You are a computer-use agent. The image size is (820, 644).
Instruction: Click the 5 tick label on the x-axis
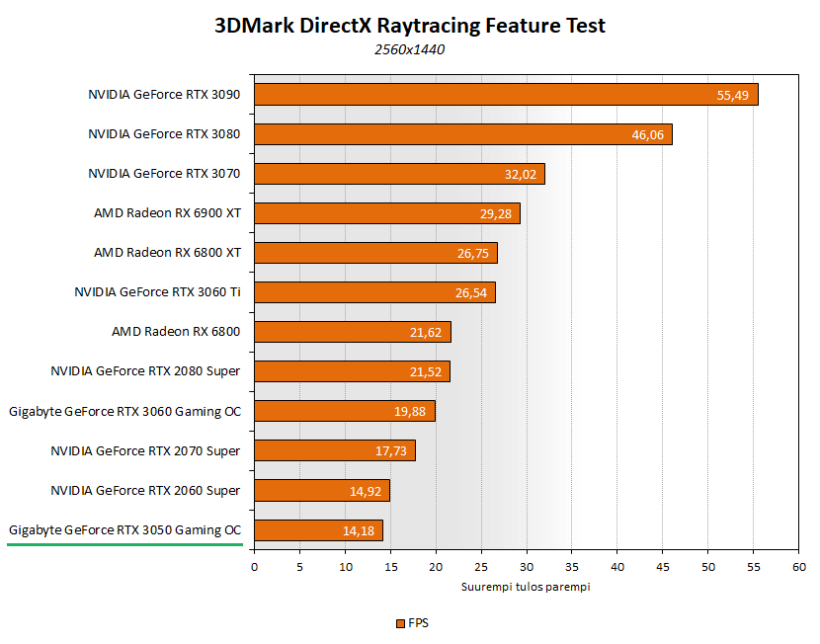(299, 567)
